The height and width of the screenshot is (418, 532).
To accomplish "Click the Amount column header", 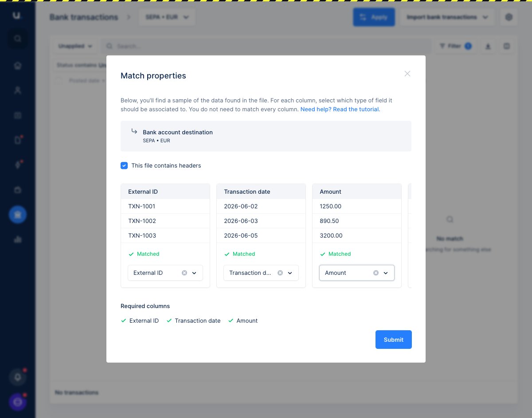I will coord(357,191).
